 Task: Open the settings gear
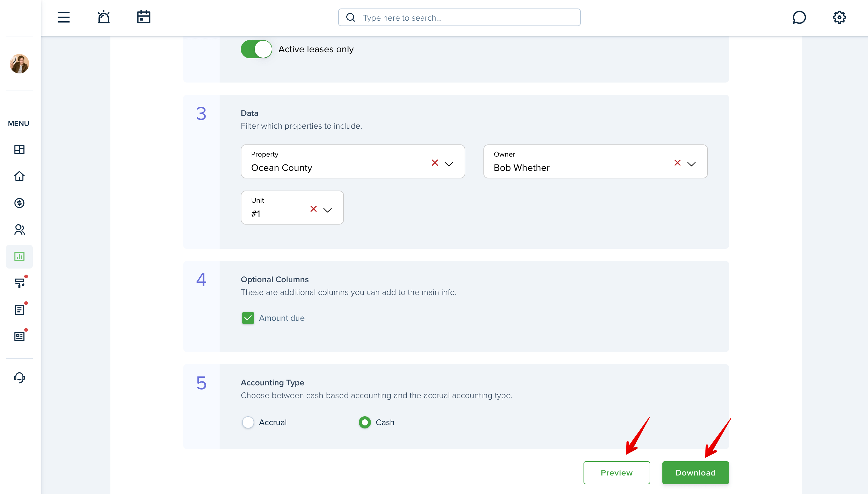[x=839, y=17]
